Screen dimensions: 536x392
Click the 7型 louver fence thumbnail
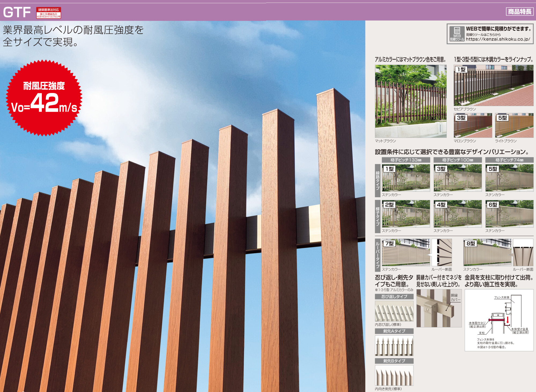(406, 252)
